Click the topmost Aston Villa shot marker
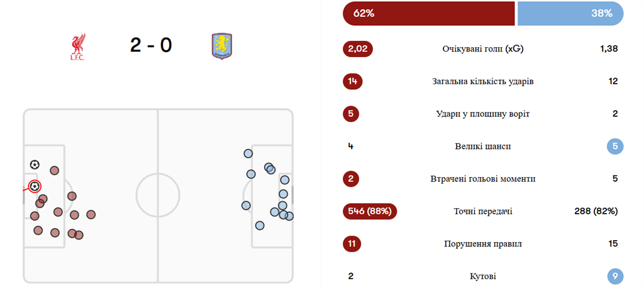This screenshot has width=644, height=286. (248, 153)
